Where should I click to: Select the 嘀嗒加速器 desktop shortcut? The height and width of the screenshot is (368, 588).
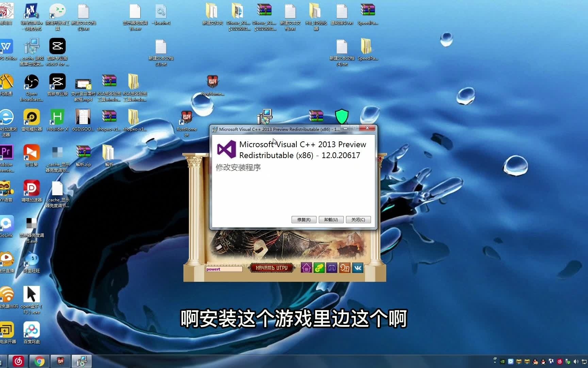(32, 191)
